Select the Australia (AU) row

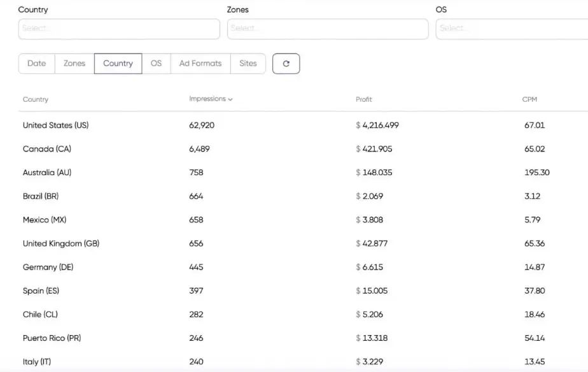point(303,173)
